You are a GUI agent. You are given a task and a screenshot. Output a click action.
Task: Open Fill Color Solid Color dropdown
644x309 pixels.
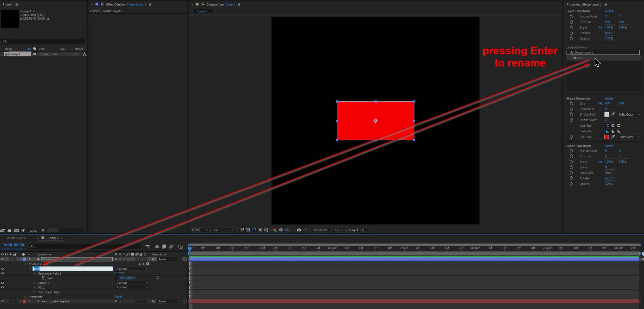(x=629, y=137)
